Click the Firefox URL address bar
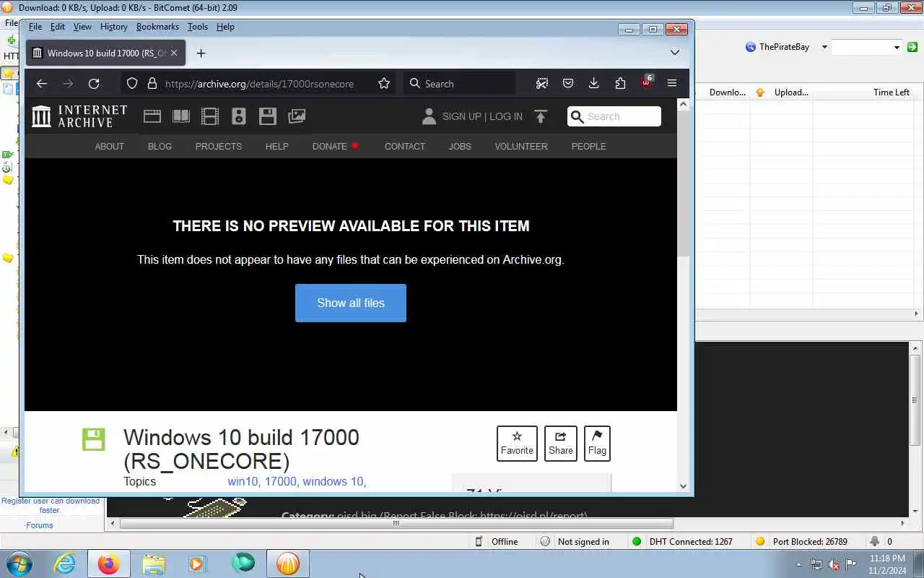This screenshot has width=924, height=578. click(x=260, y=84)
